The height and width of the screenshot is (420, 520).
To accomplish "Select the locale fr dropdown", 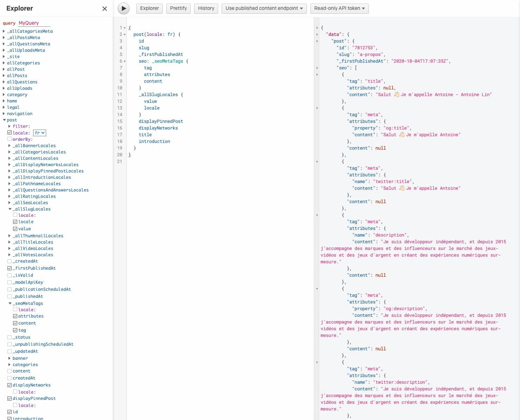I will pos(39,133).
